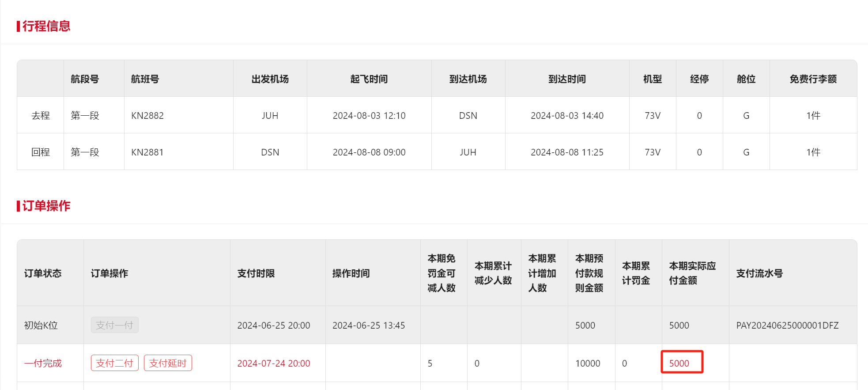Click departure time 2024-08-03 12:10
Screen dimensions: 868x390
pyautogui.click(x=369, y=116)
